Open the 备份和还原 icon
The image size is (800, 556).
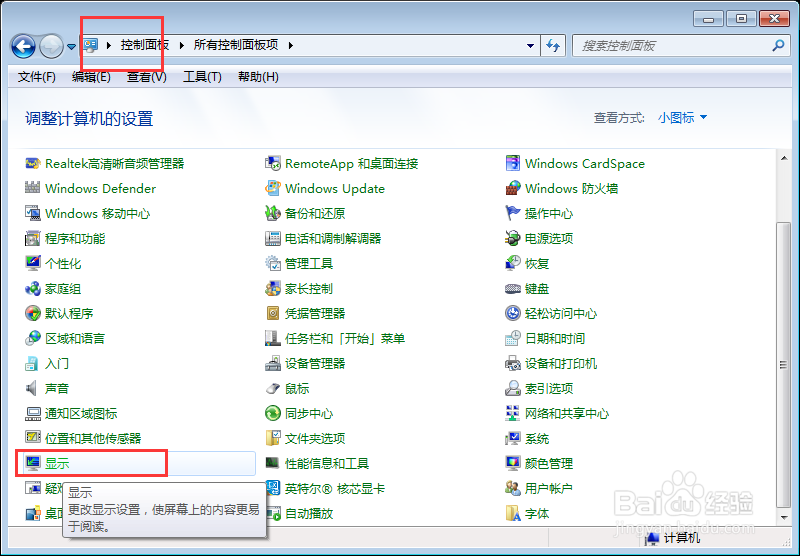point(273,213)
